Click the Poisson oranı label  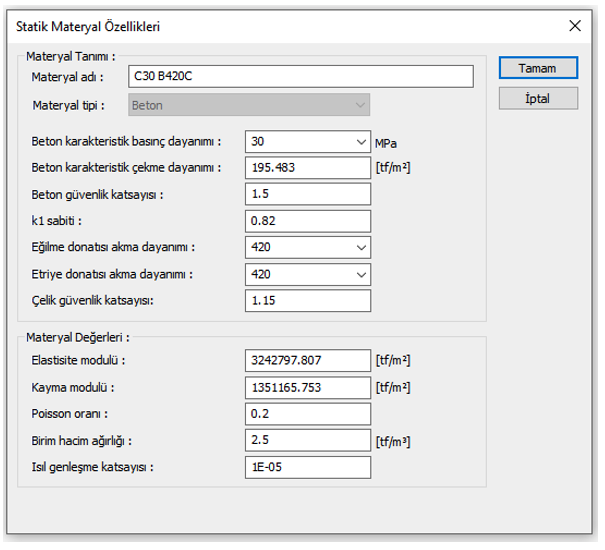[x=69, y=414]
